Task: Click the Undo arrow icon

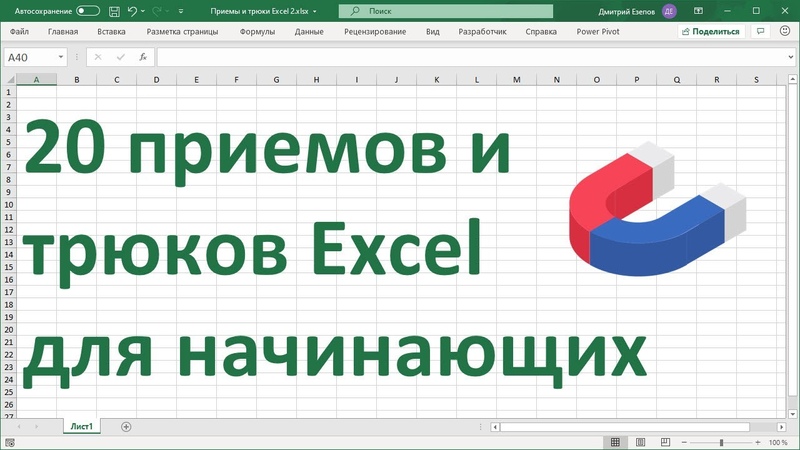Action: tap(133, 11)
